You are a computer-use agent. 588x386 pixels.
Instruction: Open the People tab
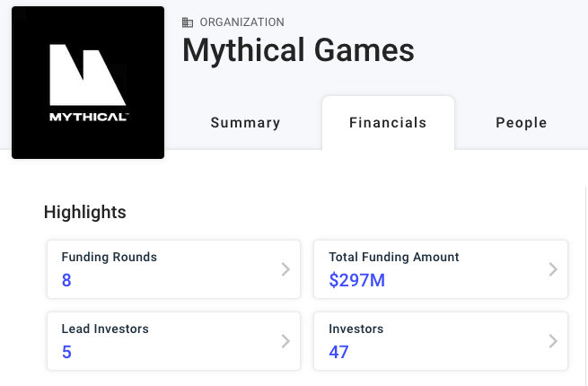click(522, 123)
